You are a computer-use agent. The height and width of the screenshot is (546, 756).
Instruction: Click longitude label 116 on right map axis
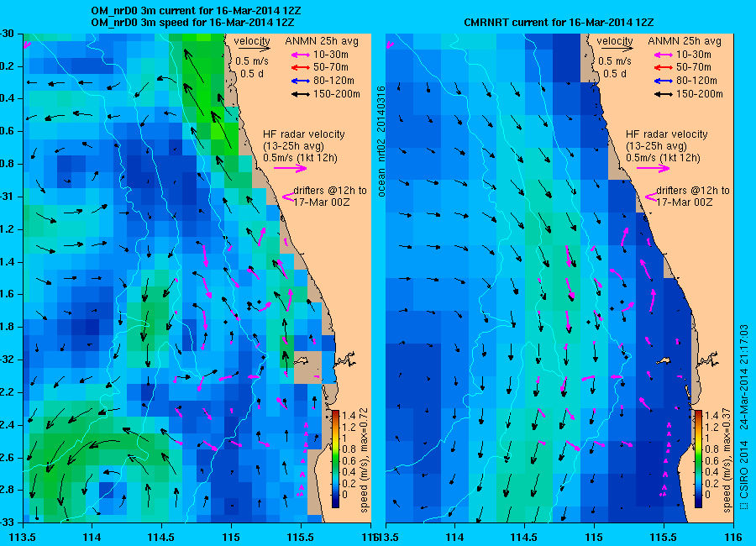point(732,537)
